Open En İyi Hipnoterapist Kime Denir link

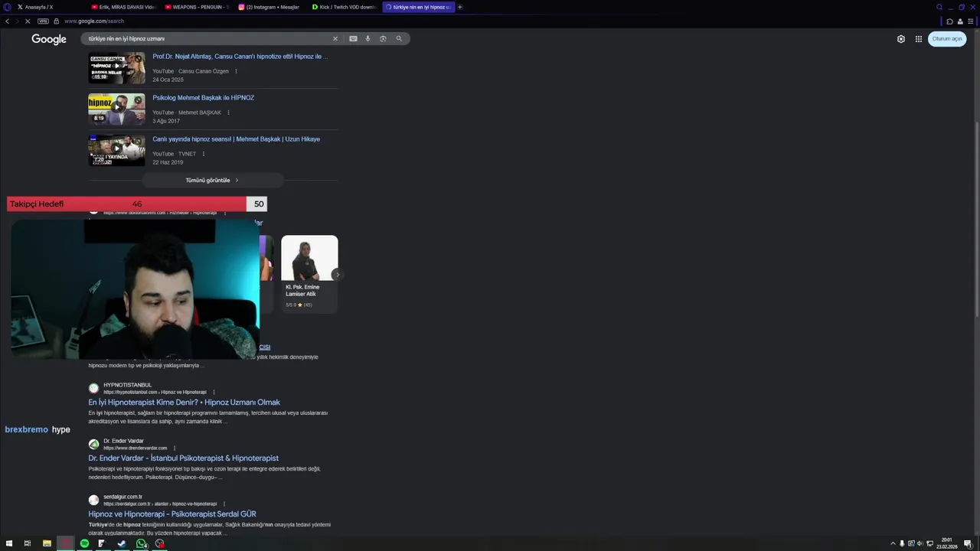pos(184,403)
